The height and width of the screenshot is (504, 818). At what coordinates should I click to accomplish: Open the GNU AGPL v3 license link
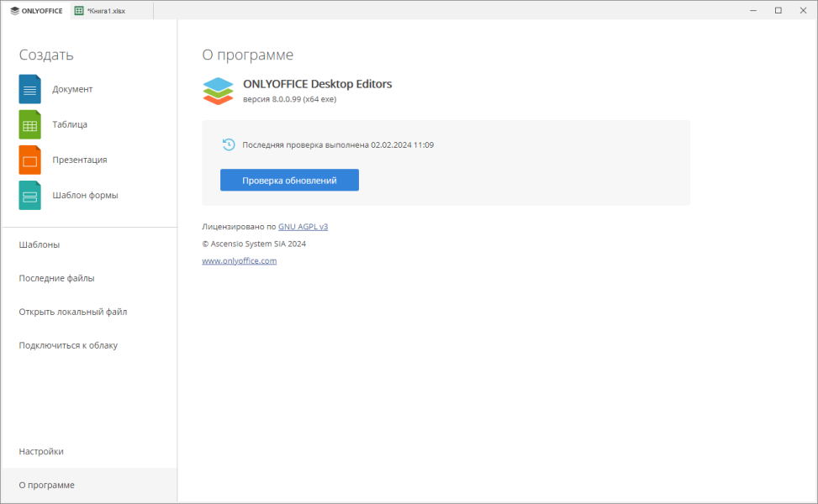tap(303, 227)
